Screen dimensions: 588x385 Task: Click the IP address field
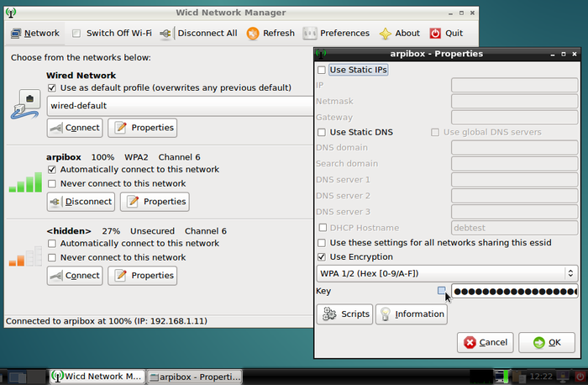[x=514, y=85]
